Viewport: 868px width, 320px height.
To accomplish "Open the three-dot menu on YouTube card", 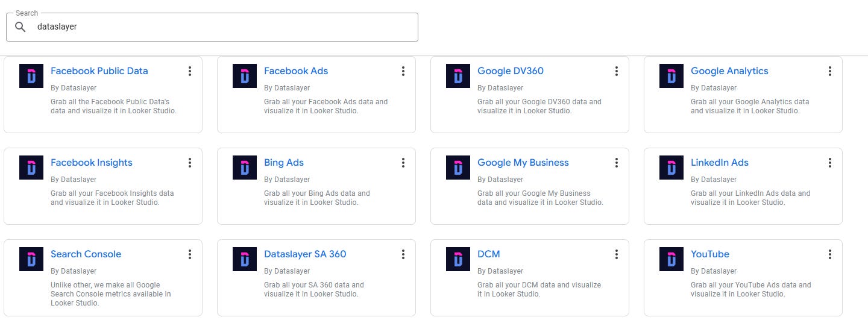I will (830, 254).
